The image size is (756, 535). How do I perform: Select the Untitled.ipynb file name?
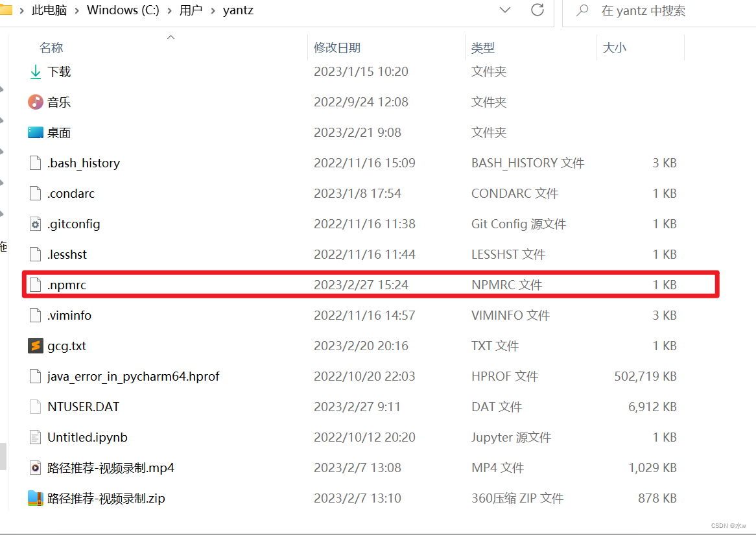88,437
